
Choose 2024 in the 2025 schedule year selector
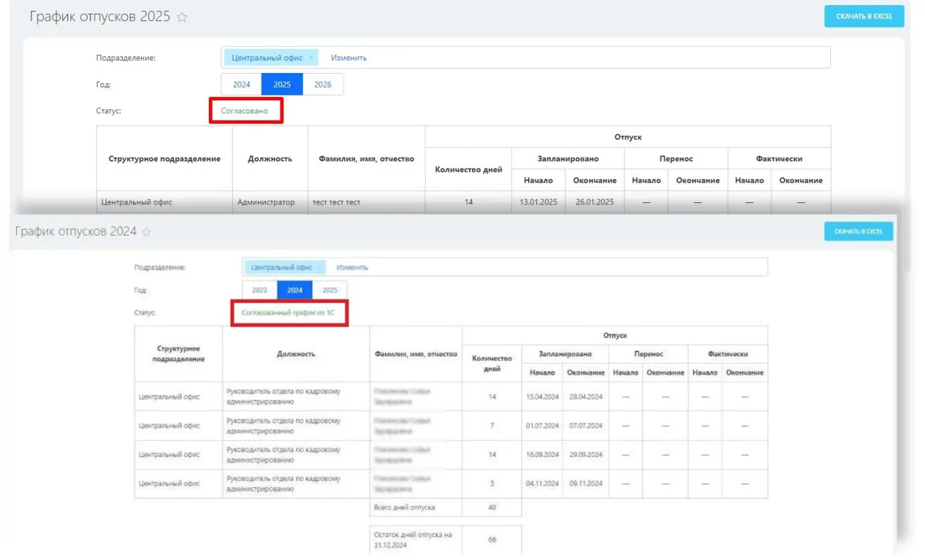(x=241, y=85)
